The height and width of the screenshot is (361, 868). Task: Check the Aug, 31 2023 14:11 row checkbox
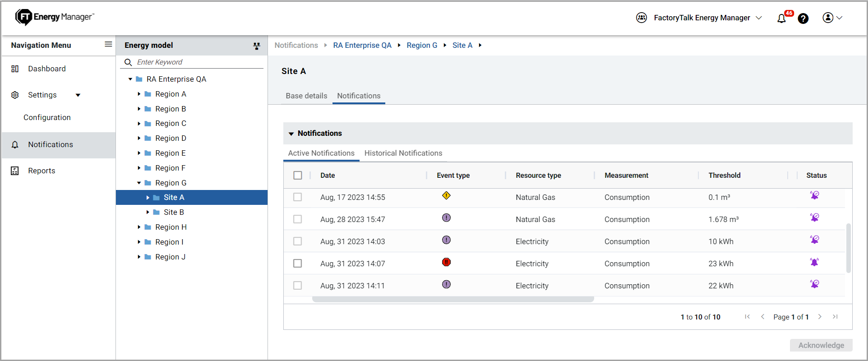coord(298,286)
